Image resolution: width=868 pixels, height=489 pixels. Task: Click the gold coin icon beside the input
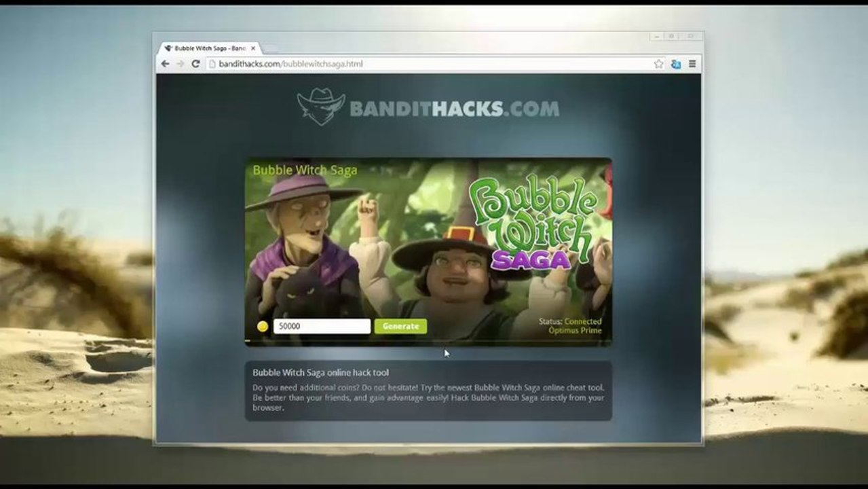(263, 327)
